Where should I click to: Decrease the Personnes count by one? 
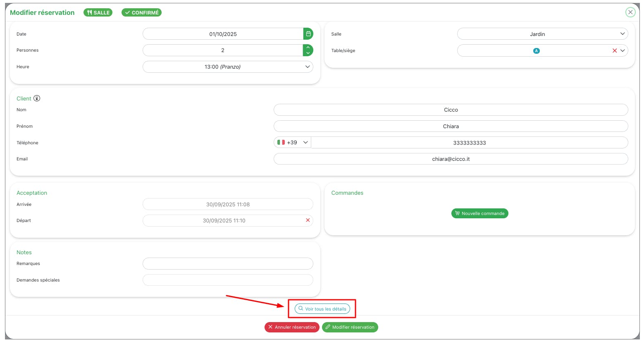tap(308, 53)
